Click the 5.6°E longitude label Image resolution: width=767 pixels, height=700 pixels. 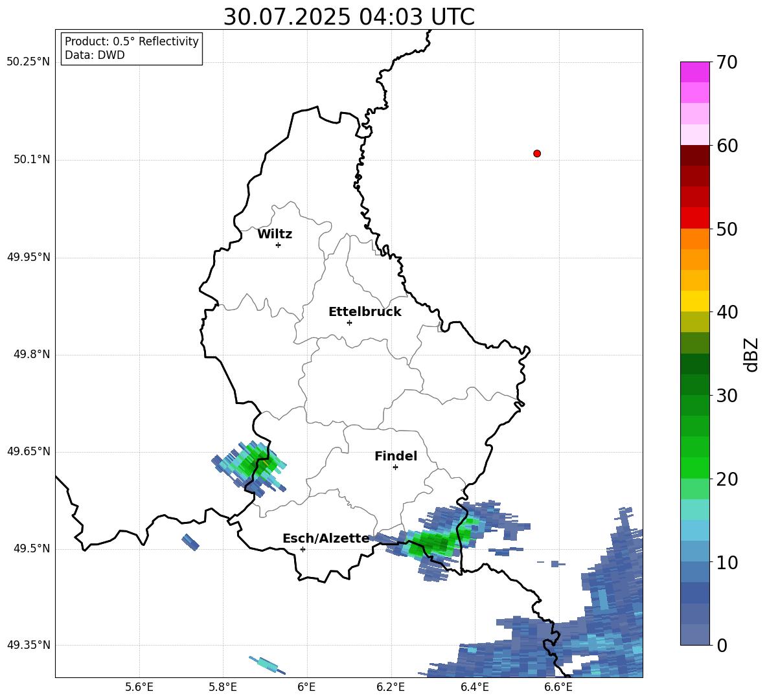click(139, 687)
